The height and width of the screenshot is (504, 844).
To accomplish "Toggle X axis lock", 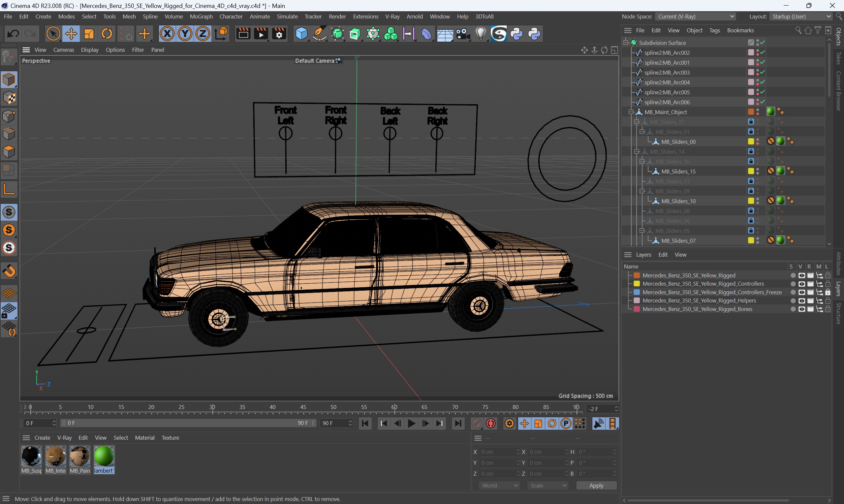I will (x=167, y=34).
